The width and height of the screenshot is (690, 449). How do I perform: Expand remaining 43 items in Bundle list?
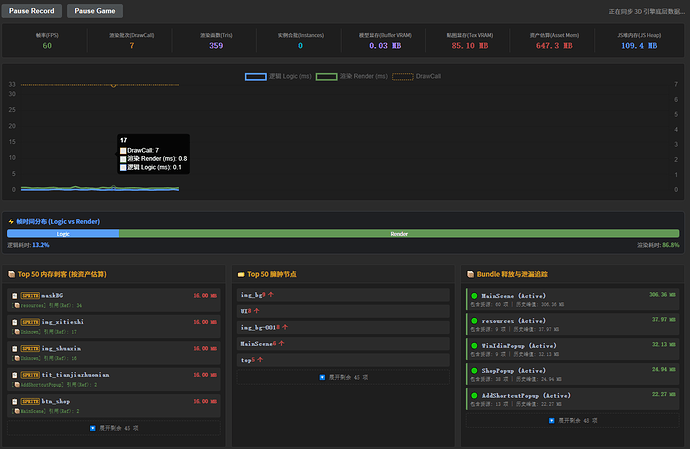click(x=573, y=421)
